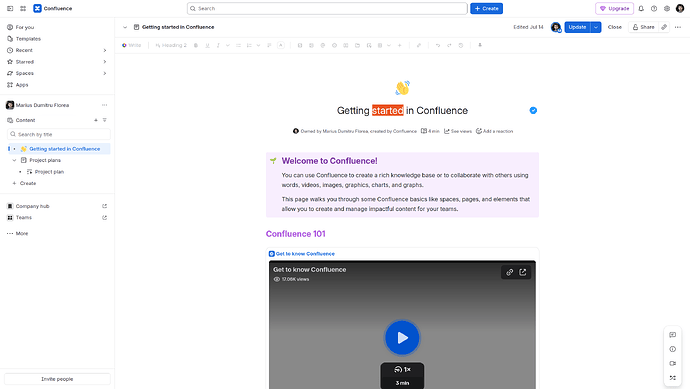Add content with the plus beside Content
690x389 pixels.
[x=95, y=120]
